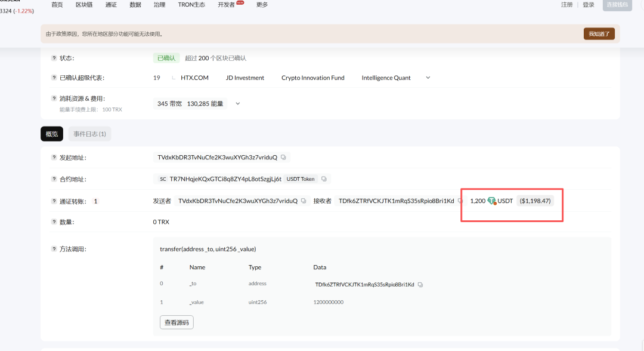This screenshot has height=351, width=644.
Task: Click the USDT token logo icon
Action: (491, 201)
